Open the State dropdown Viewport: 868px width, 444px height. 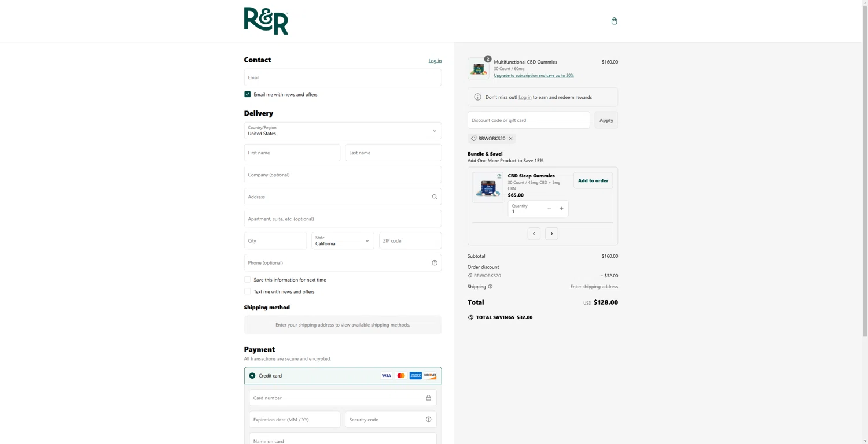click(343, 240)
